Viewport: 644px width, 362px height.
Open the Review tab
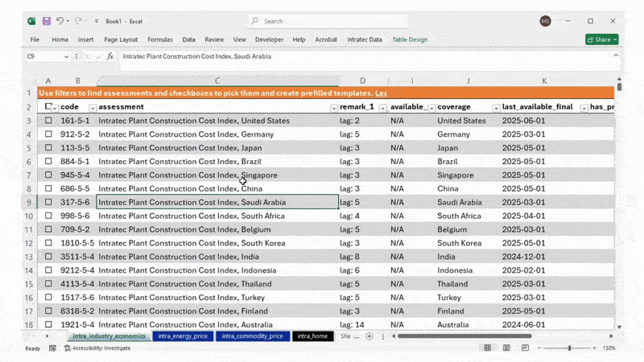[x=214, y=39]
